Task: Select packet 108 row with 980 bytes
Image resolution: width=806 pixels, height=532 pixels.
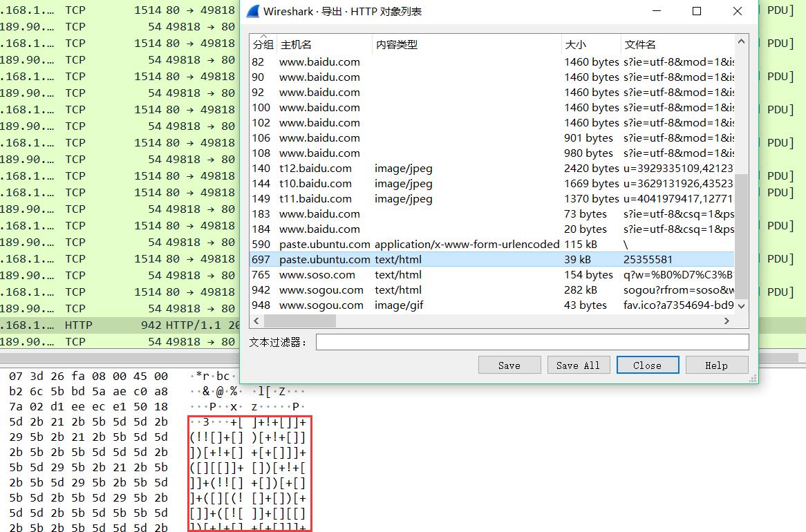Action: pyautogui.click(x=492, y=153)
